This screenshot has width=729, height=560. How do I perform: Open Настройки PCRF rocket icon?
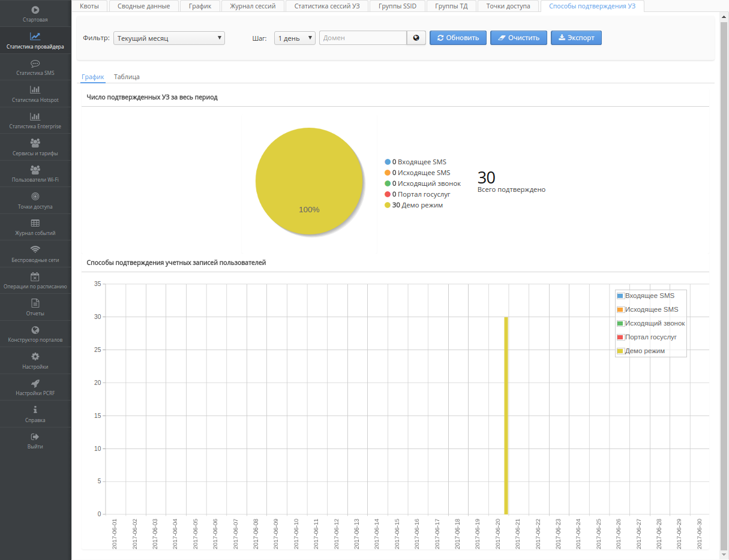click(35, 383)
